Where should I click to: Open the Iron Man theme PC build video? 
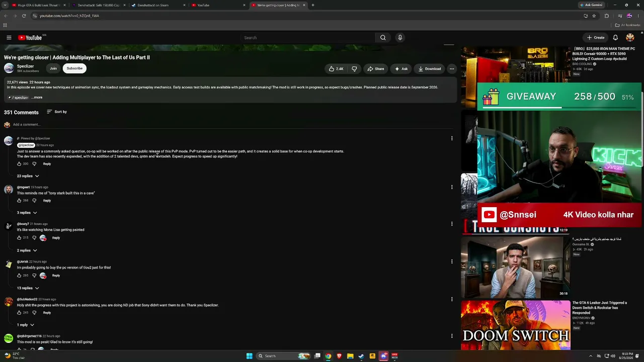604,54
